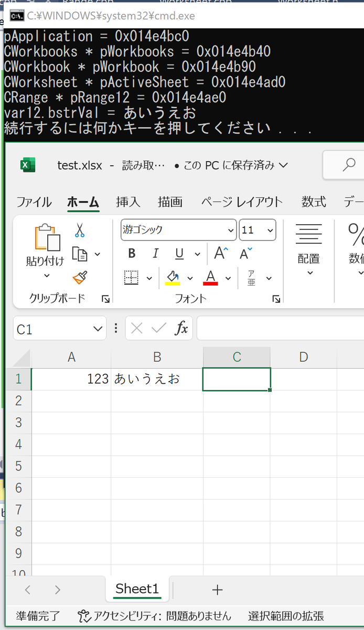Toggle Bold formatting
Image resolution: width=364 pixels, height=630 pixels.
pos(132,254)
